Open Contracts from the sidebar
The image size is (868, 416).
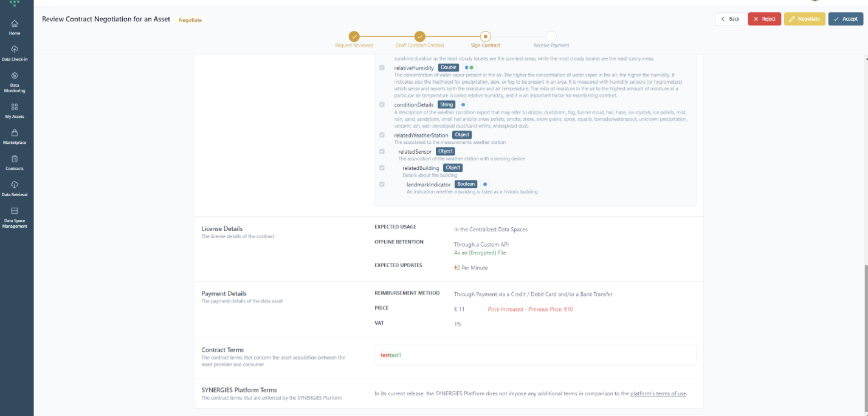click(15, 159)
